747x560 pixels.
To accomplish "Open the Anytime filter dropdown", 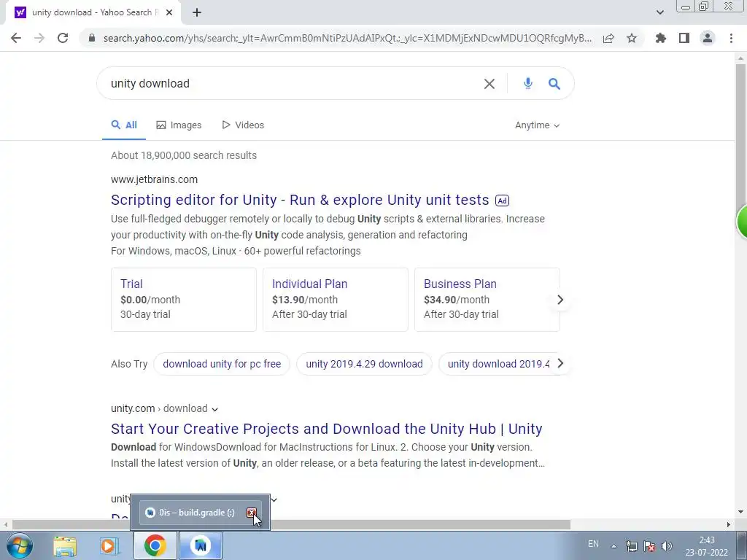I will (x=537, y=125).
